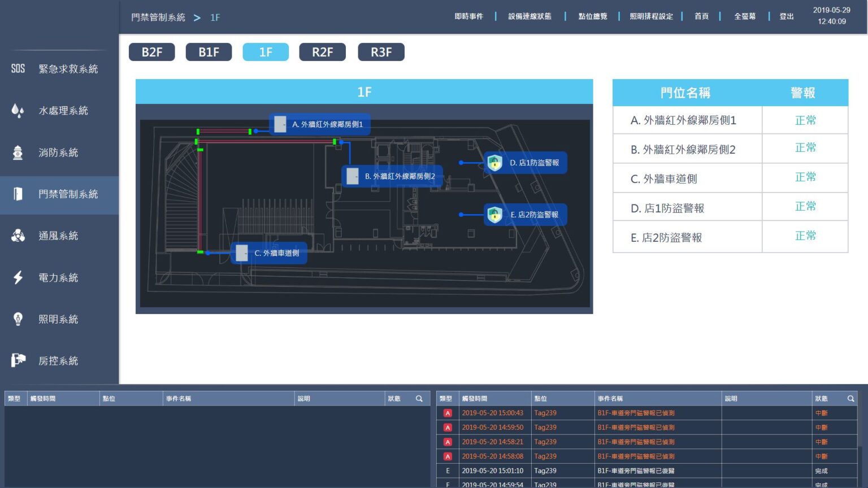Select the fire protection system hydrant icon
Screen dimensions: 868x488
(x=18, y=152)
